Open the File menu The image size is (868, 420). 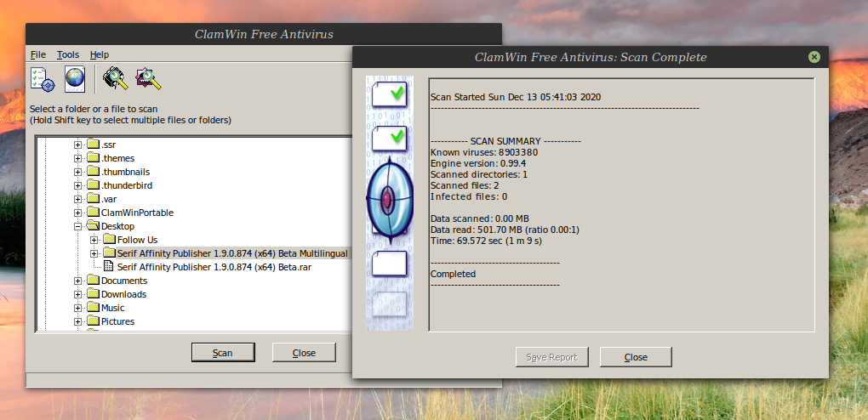[x=38, y=54]
